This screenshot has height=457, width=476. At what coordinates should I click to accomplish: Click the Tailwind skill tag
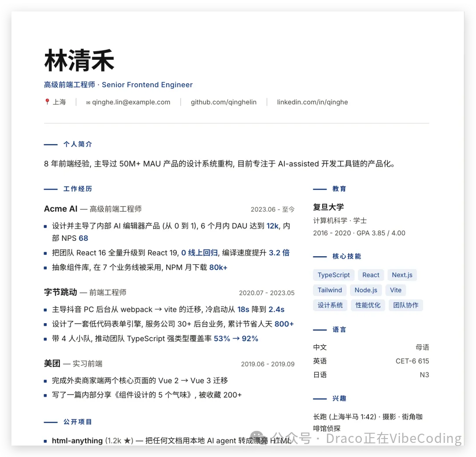330,290
